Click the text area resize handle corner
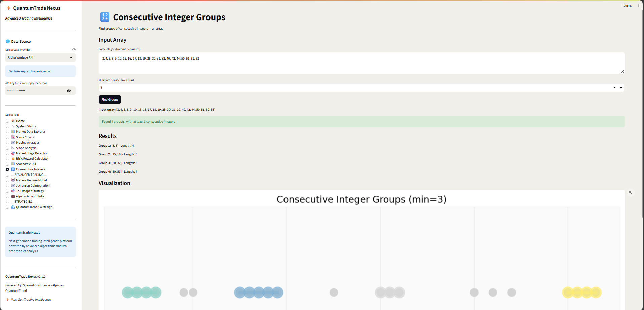644x310 pixels. tap(622, 72)
